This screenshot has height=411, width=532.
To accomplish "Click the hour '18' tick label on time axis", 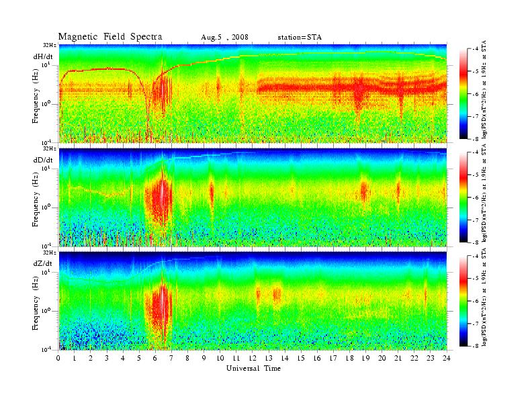I will click(x=349, y=359).
